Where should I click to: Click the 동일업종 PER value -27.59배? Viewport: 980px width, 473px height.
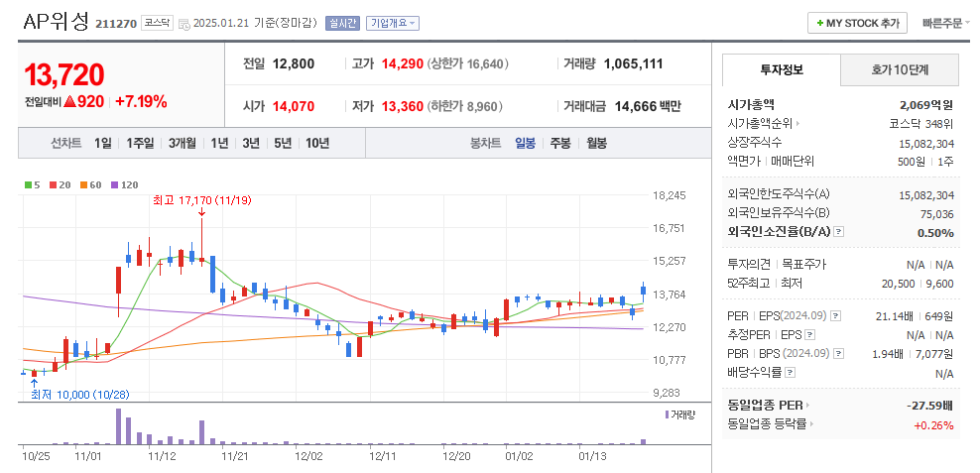pos(930,406)
